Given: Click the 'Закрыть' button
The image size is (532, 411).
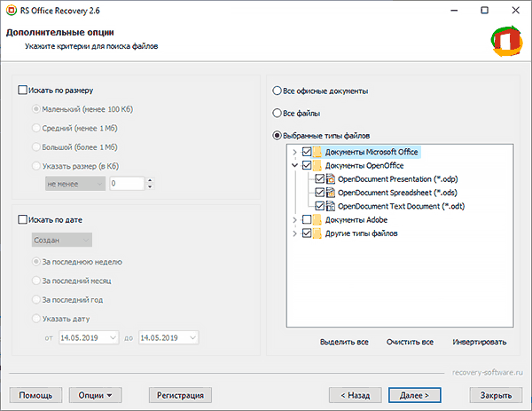Looking at the screenshot, I should (496, 395).
